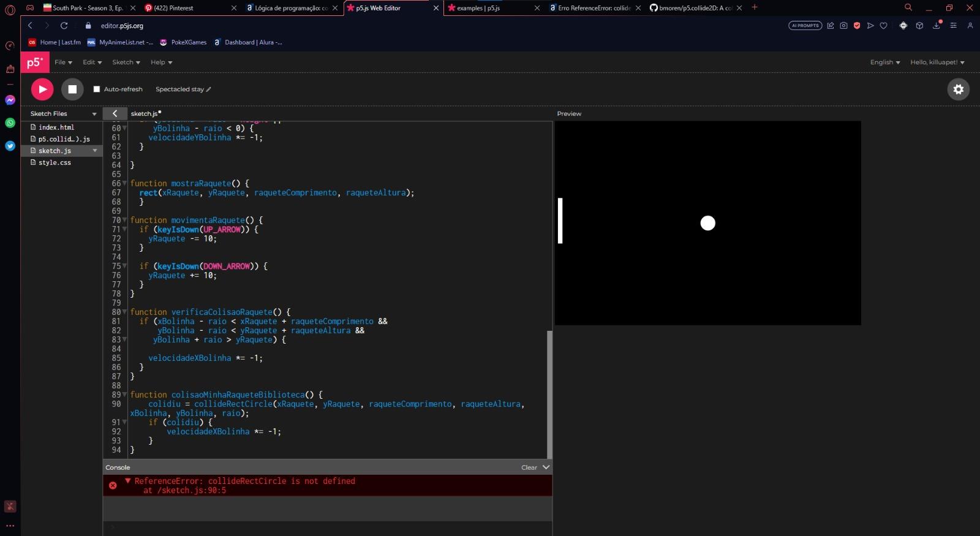Screen dimensions: 980x536
Task: Open the Dashboard | Alura bookmark
Action: click(248, 42)
